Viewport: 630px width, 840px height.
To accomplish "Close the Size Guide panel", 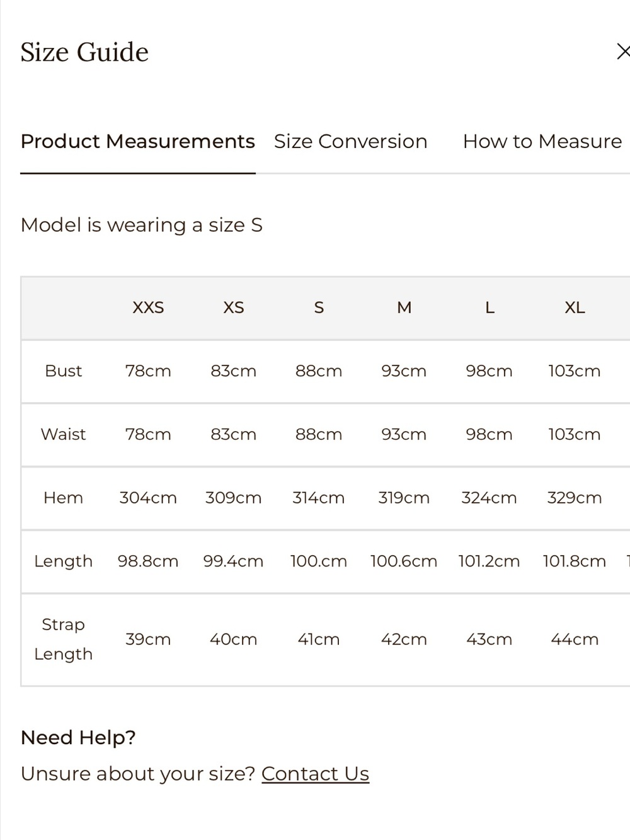I will coord(622,52).
